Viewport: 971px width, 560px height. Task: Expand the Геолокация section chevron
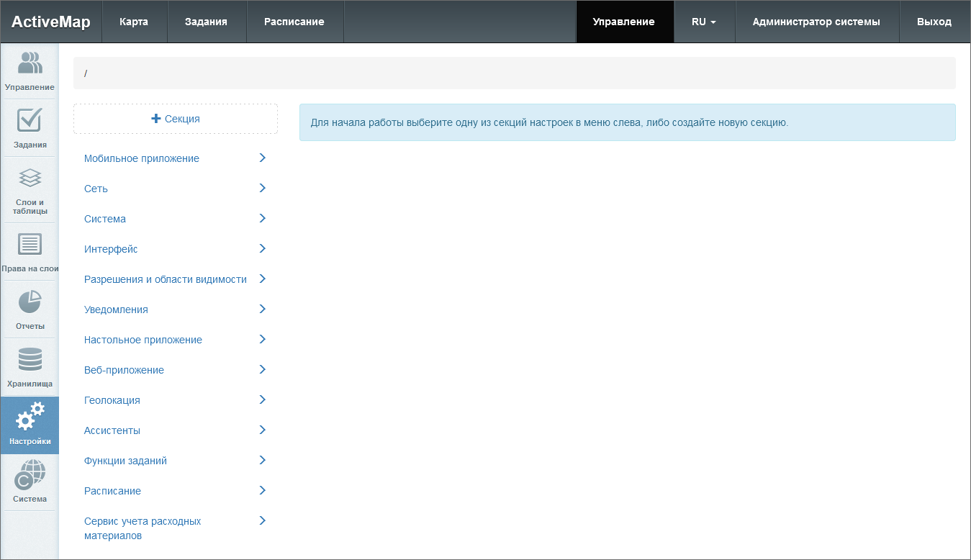(262, 399)
